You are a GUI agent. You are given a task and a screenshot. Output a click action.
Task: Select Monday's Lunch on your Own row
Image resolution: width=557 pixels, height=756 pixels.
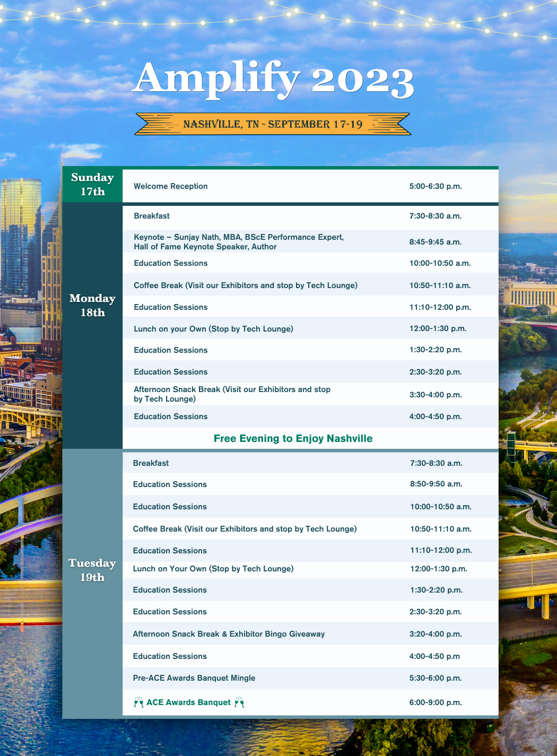coord(213,329)
